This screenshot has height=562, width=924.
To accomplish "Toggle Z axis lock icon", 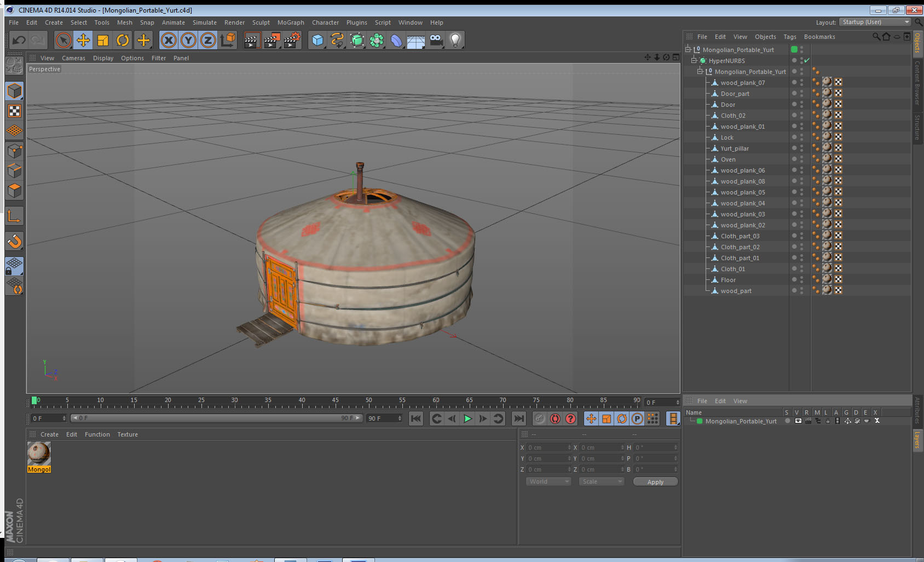I will click(x=208, y=40).
